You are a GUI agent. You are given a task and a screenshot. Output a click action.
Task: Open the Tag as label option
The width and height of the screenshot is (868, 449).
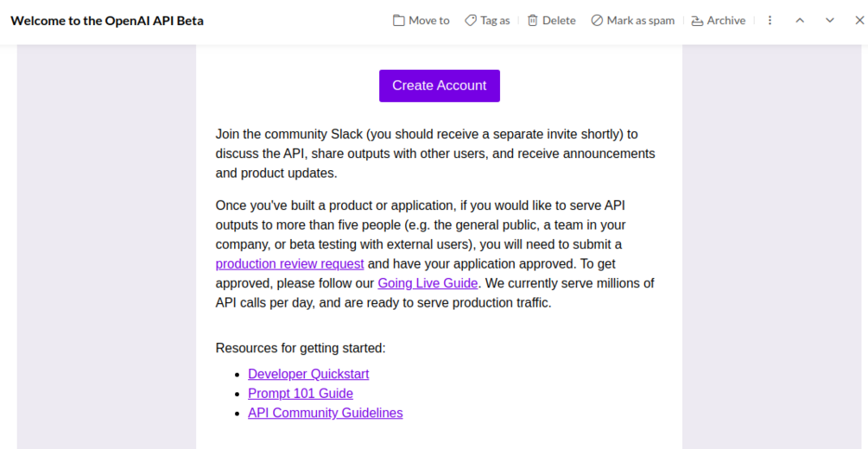(487, 21)
